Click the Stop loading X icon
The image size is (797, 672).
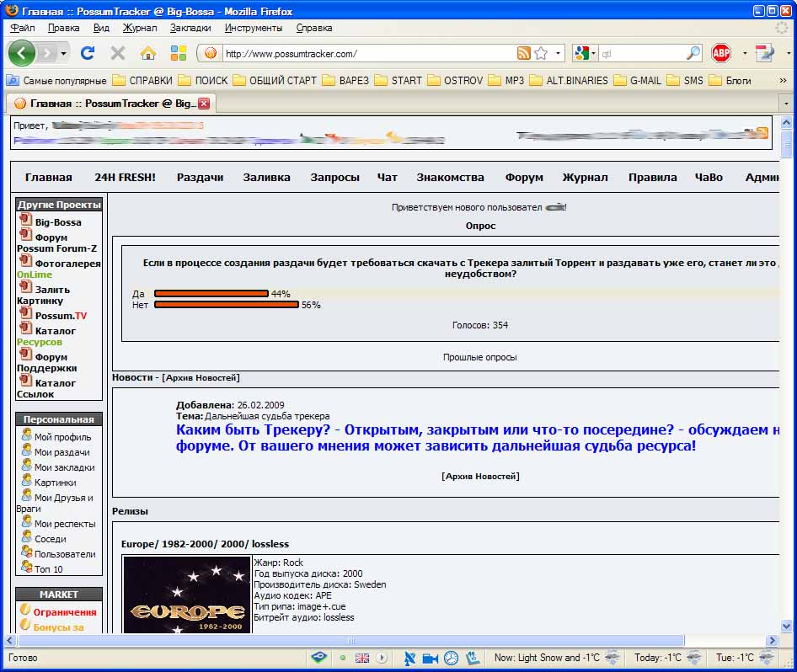tap(118, 53)
